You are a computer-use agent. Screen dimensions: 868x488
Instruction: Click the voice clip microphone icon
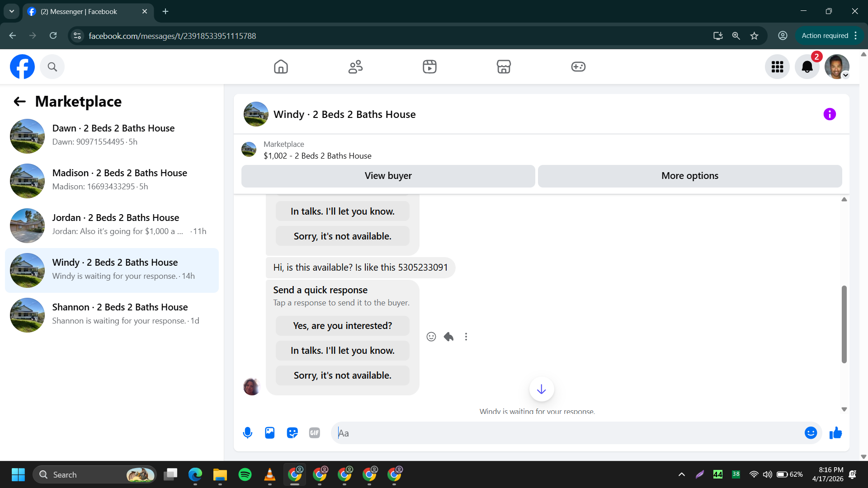pyautogui.click(x=247, y=433)
